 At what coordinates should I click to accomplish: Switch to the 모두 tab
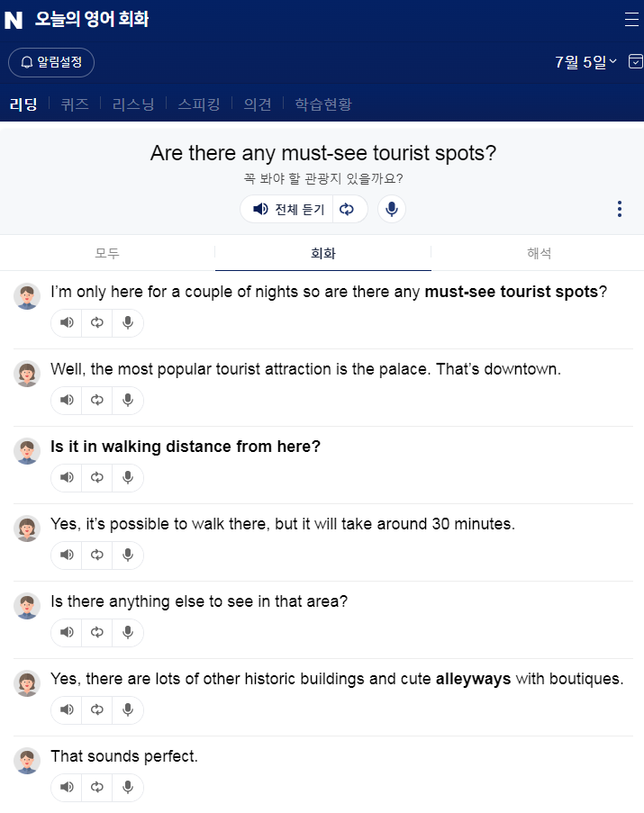[x=107, y=253]
